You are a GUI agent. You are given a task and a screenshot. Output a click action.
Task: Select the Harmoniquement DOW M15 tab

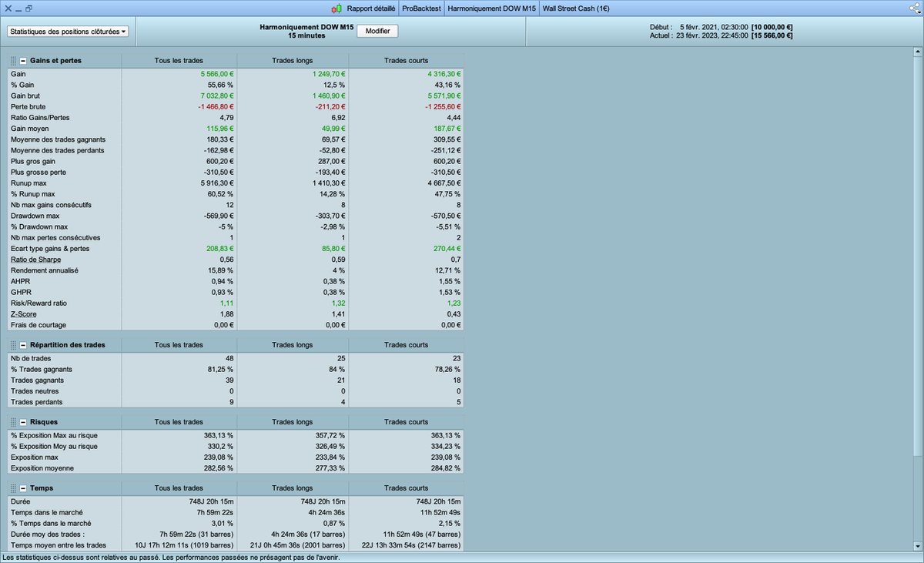[x=491, y=8]
